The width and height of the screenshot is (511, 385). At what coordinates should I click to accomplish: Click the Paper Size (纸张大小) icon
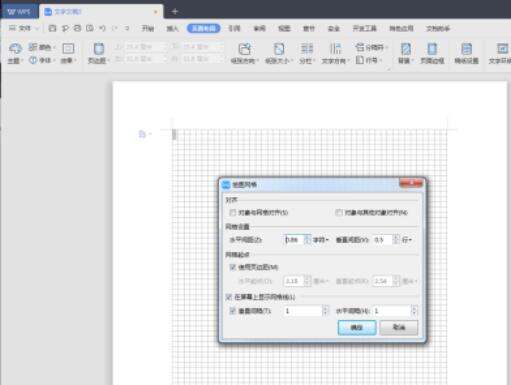tap(279, 49)
